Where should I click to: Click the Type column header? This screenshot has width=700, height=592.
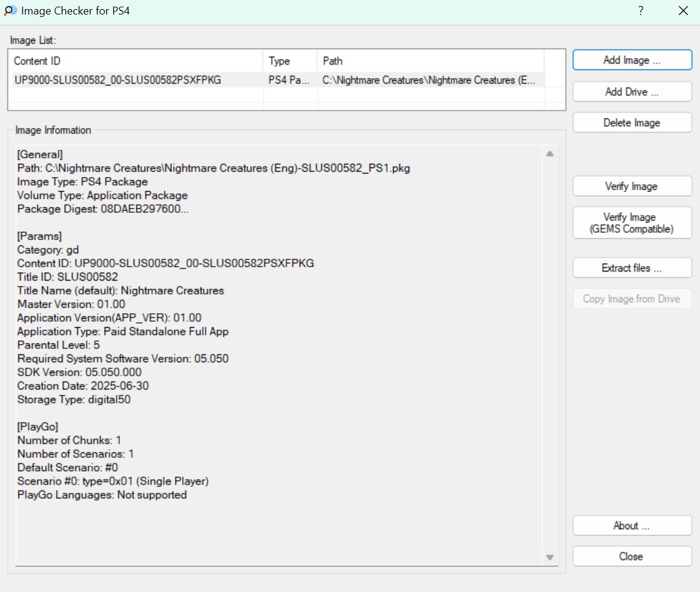pos(290,61)
